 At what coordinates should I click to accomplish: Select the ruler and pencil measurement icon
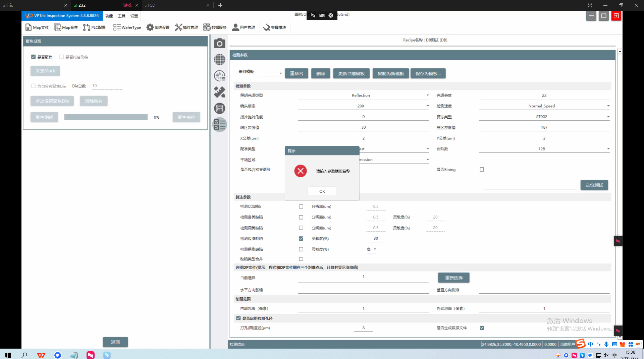[220, 92]
